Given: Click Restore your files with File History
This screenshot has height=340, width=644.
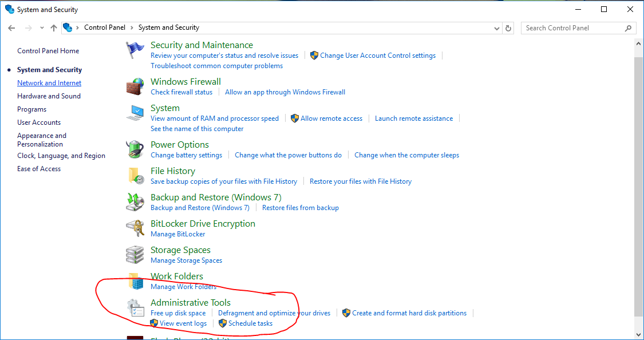Looking at the screenshot, I should point(361,181).
